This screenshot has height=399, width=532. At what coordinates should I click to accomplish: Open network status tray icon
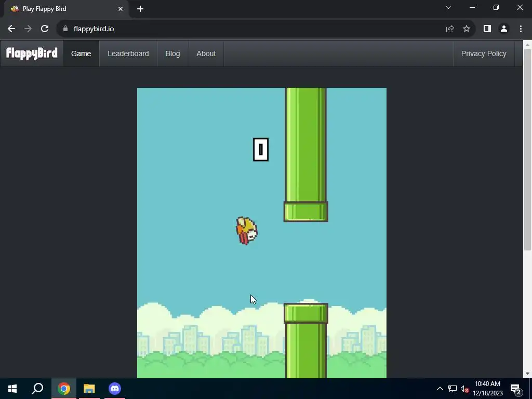(x=453, y=389)
